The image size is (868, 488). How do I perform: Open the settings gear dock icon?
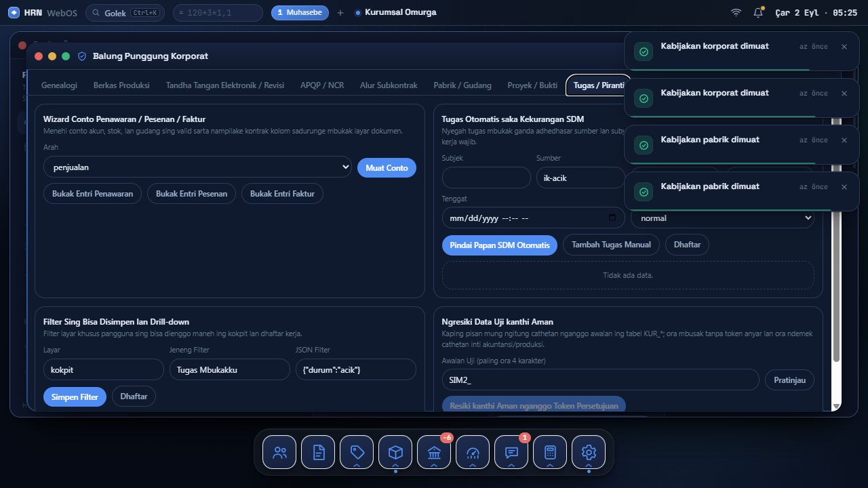click(589, 452)
